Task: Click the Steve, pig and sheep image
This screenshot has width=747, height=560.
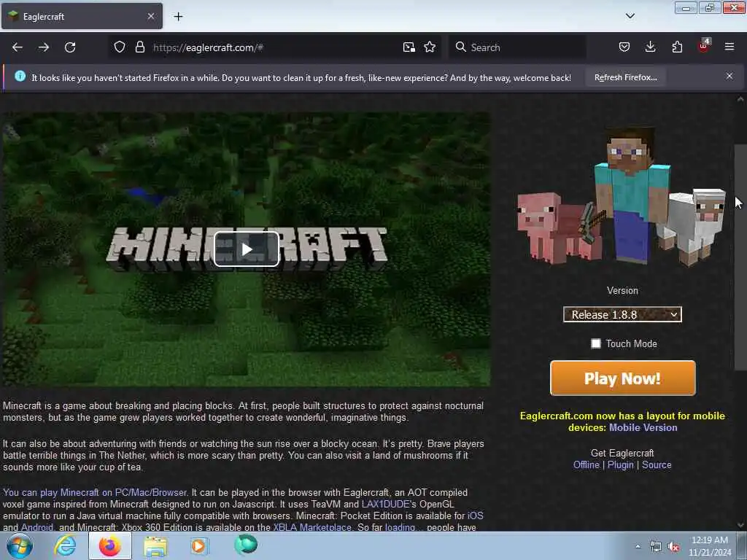Action: click(x=622, y=196)
